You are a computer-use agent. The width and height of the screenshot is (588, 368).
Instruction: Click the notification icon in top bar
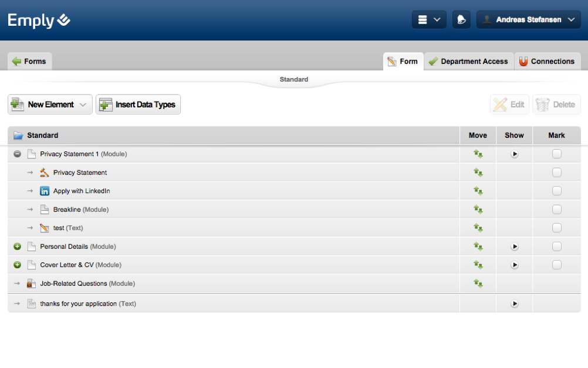(x=461, y=20)
